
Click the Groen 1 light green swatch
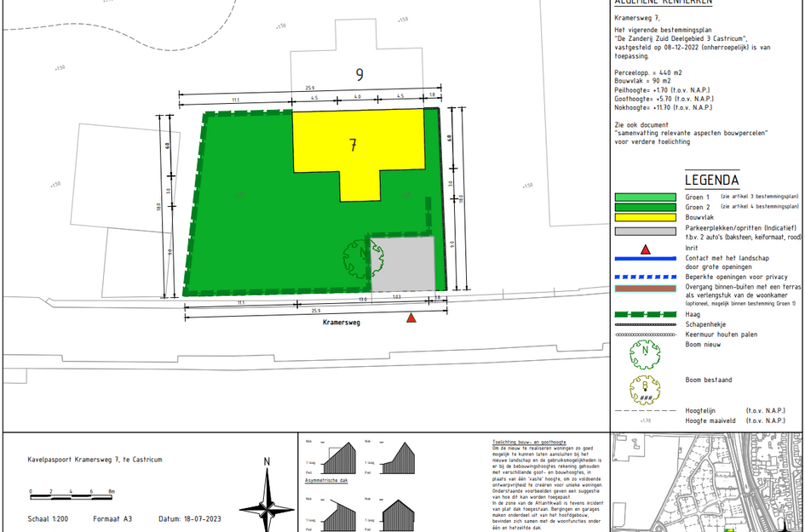646,197
